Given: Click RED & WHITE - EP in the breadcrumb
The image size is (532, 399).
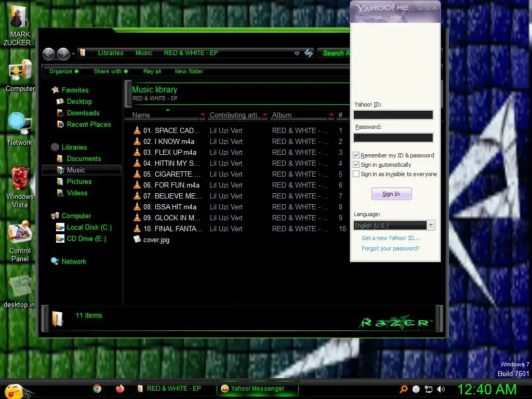Looking at the screenshot, I should pyautogui.click(x=191, y=53).
